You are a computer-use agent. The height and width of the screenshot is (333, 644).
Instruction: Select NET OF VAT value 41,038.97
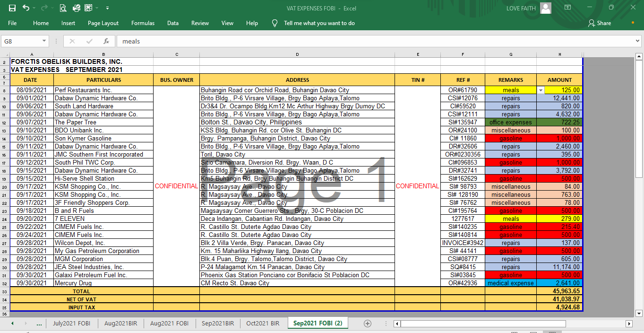coord(559,299)
